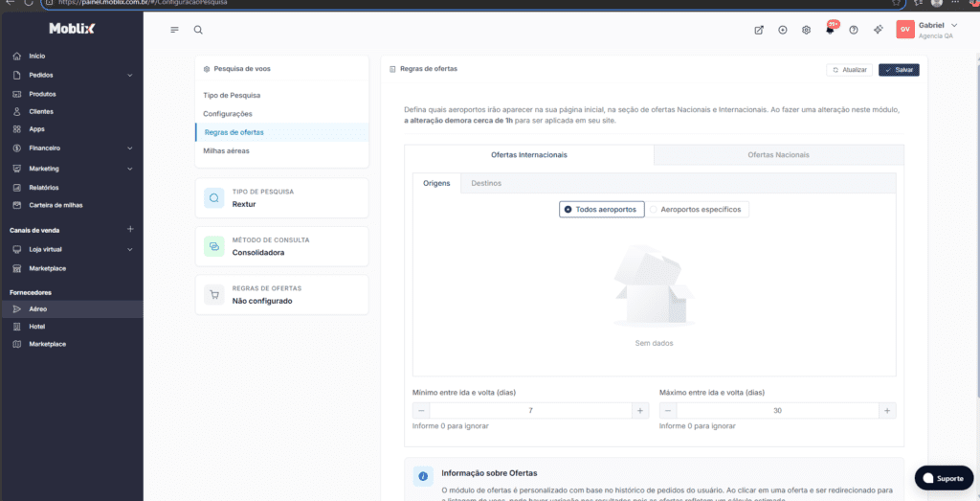Click the sparkle AI icon in header
980x501 pixels.
(878, 30)
